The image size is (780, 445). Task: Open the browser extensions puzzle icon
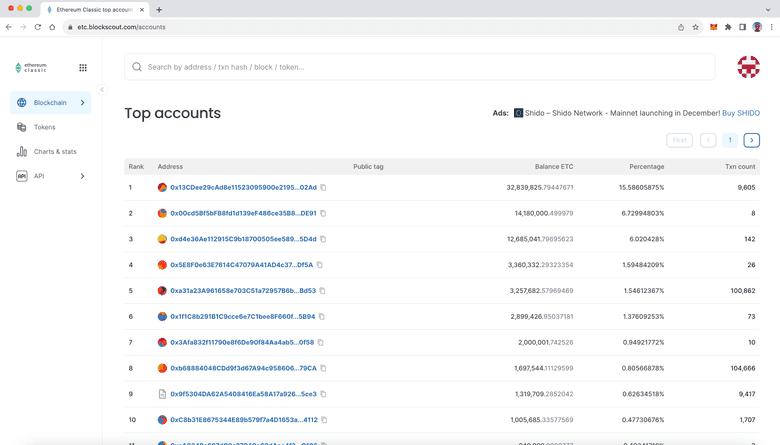point(728,27)
